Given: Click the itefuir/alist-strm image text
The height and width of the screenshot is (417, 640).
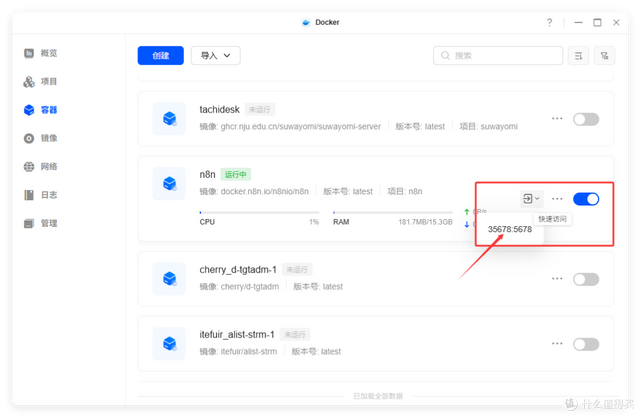Looking at the screenshot, I should tap(249, 351).
